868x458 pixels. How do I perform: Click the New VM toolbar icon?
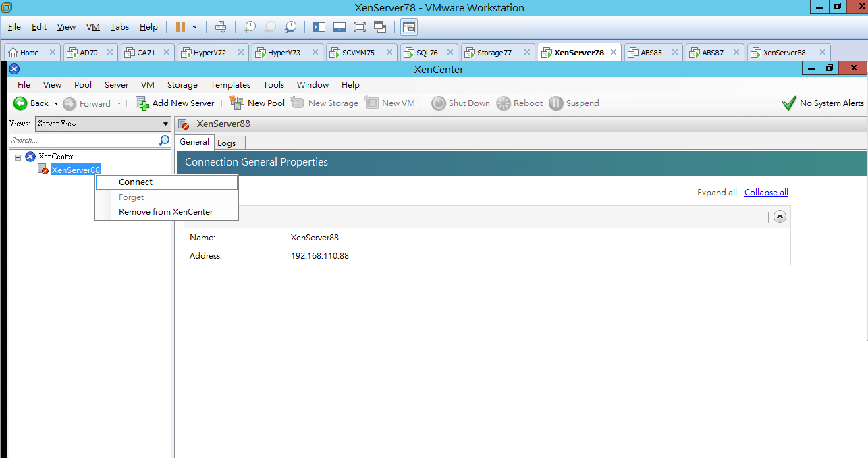coord(371,103)
